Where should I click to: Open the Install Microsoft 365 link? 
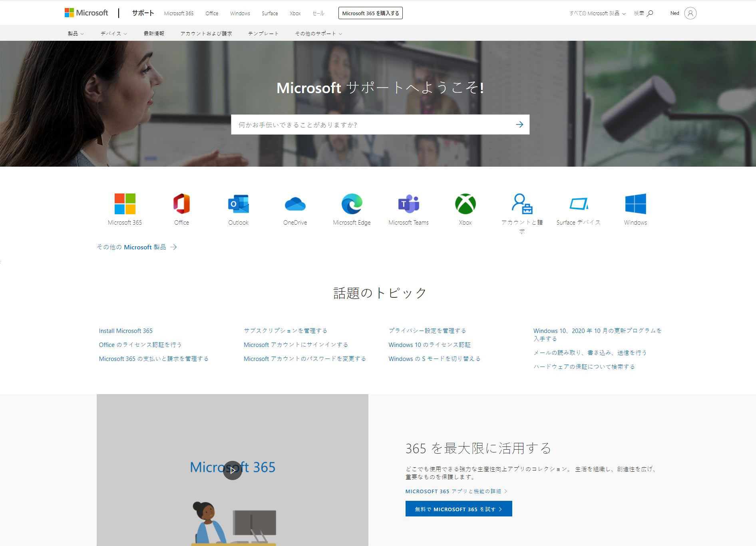tap(125, 331)
